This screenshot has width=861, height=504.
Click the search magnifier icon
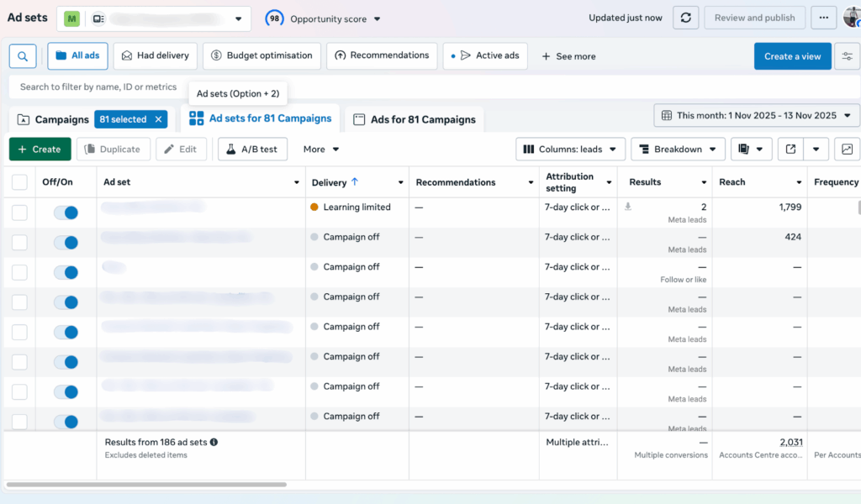[x=22, y=56]
